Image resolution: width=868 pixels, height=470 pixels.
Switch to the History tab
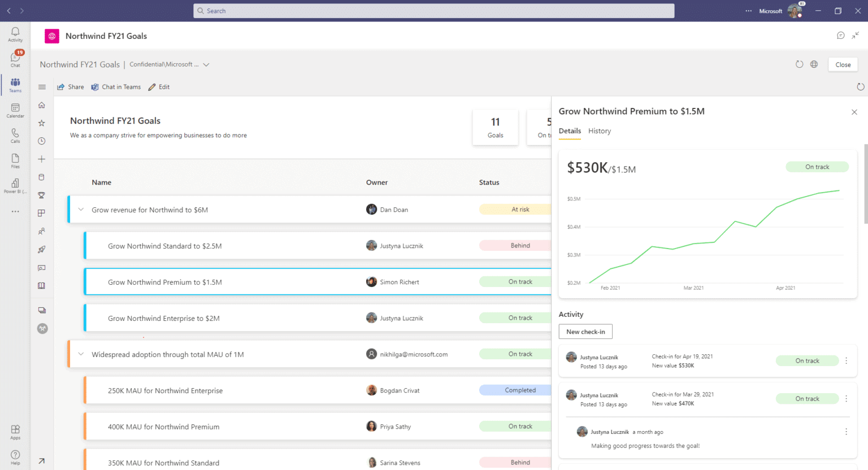(599, 130)
